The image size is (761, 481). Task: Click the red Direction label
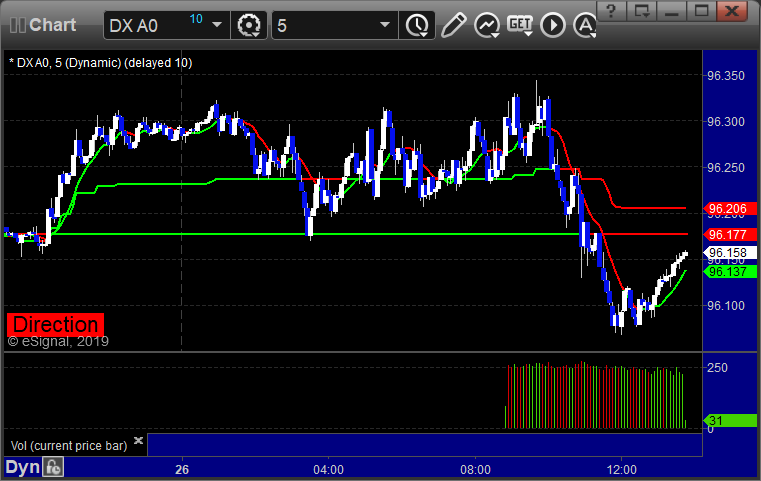[55, 324]
